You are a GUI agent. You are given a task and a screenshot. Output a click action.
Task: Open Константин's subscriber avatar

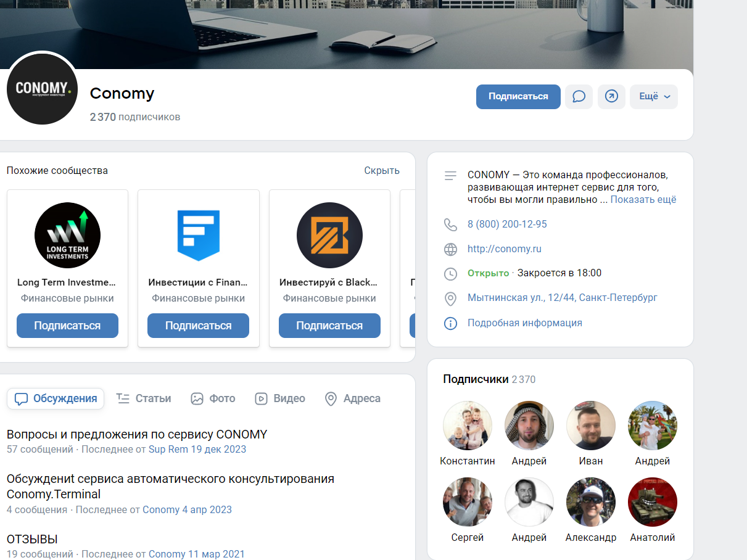[468, 426]
